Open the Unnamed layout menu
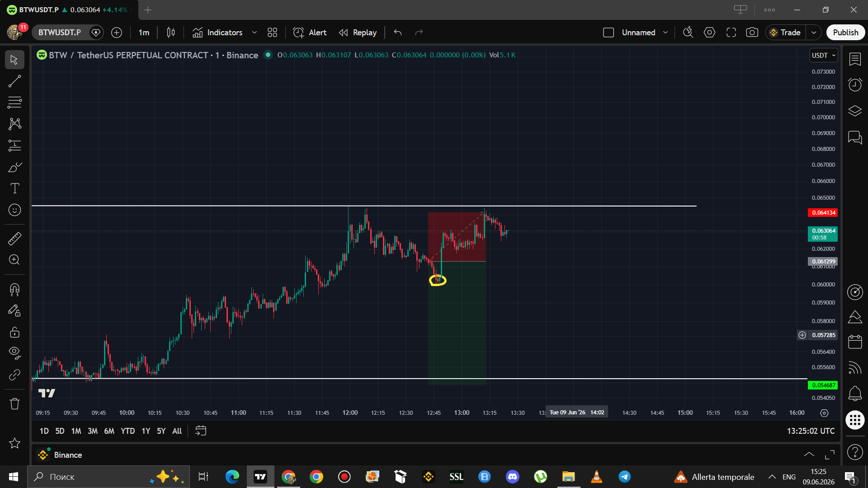The height and width of the screenshot is (488, 868). click(645, 33)
